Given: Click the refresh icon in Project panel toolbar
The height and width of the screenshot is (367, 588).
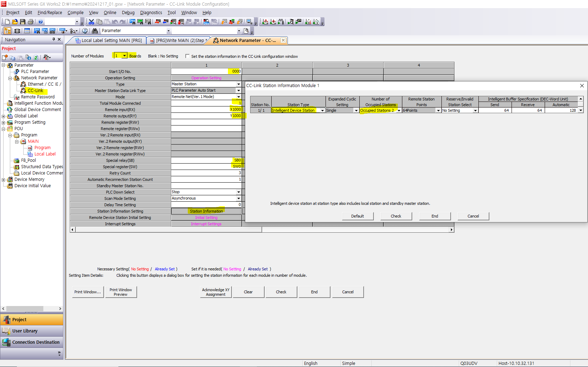Looking at the screenshot, I should [x=36, y=57].
